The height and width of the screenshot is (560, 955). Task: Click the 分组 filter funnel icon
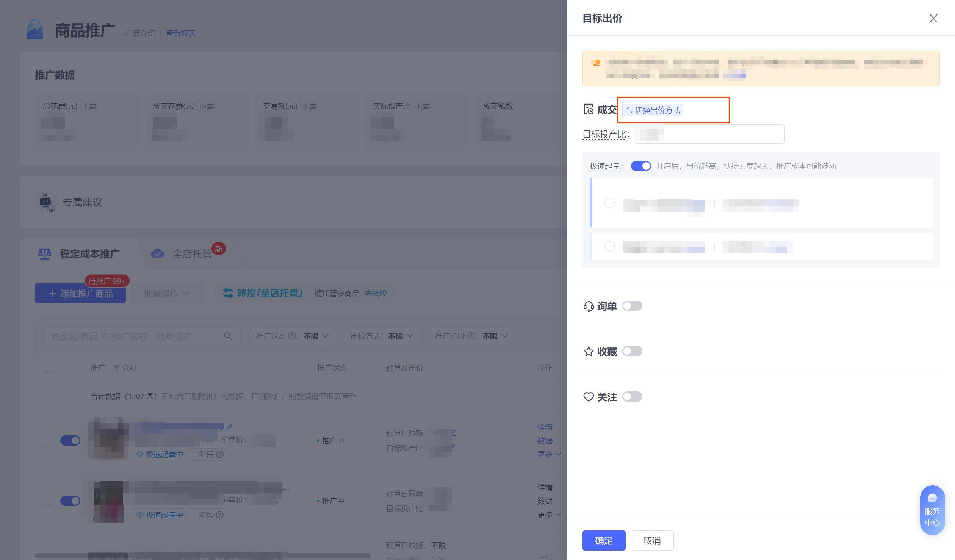tap(116, 368)
